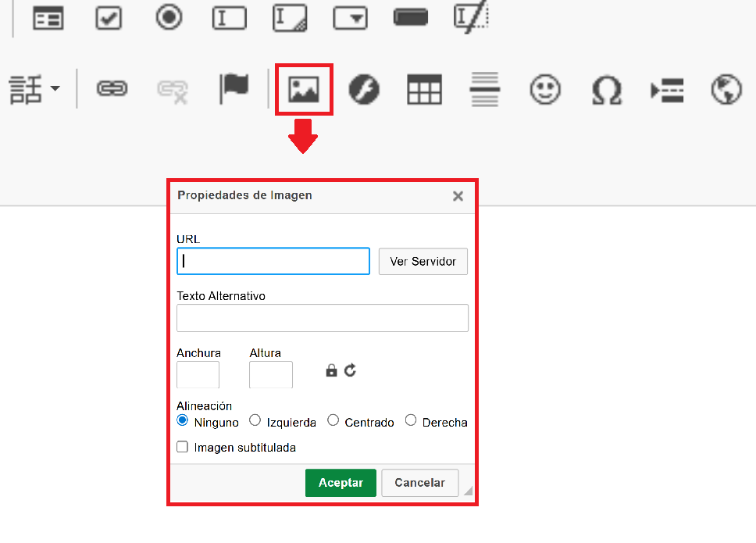This screenshot has height=543, width=756.
Task: Insert a Horizontal Line
Action: 484,89
